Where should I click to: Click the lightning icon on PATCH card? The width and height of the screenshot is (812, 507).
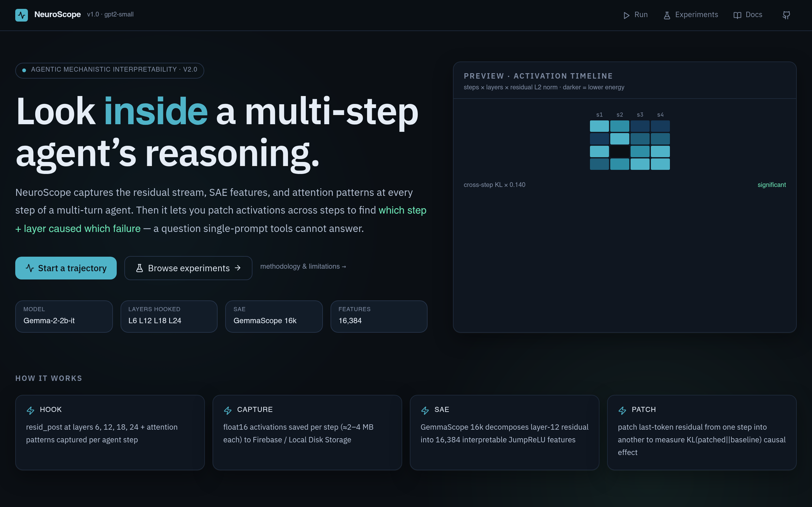[x=622, y=410]
